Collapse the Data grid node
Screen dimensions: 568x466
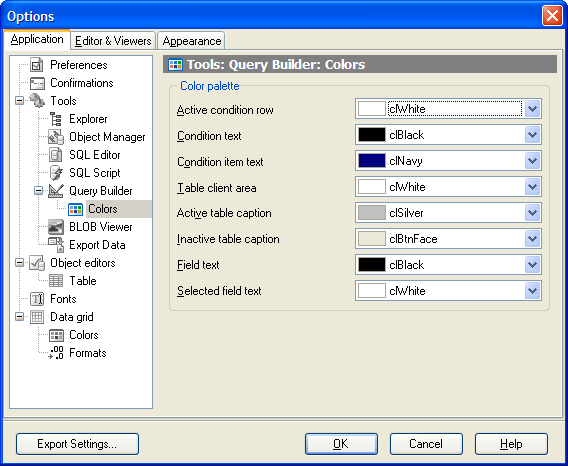[20, 317]
